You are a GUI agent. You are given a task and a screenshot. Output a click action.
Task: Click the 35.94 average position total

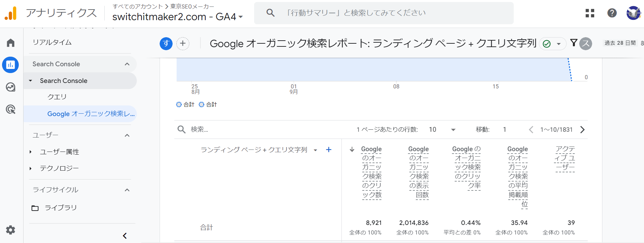pyautogui.click(x=519, y=223)
